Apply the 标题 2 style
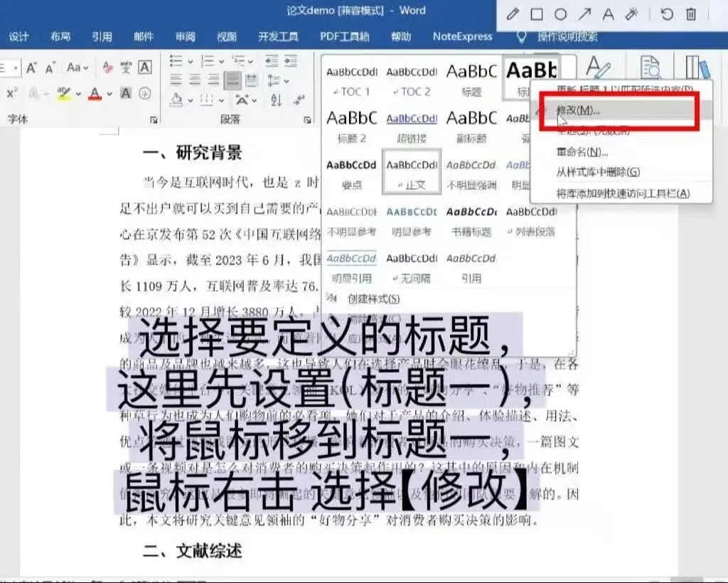Viewport: 728px width, 583px height. [x=352, y=127]
